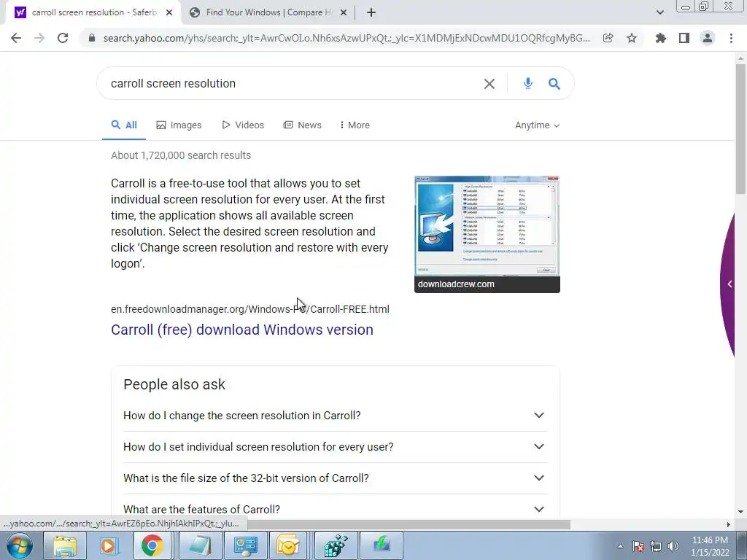Click the Windows Start button

20,545
